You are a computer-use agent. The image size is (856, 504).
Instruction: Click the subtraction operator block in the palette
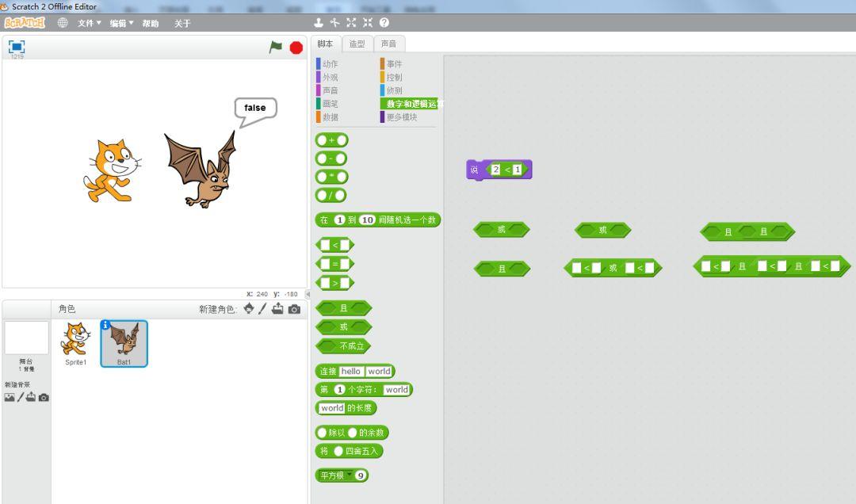(331, 159)
